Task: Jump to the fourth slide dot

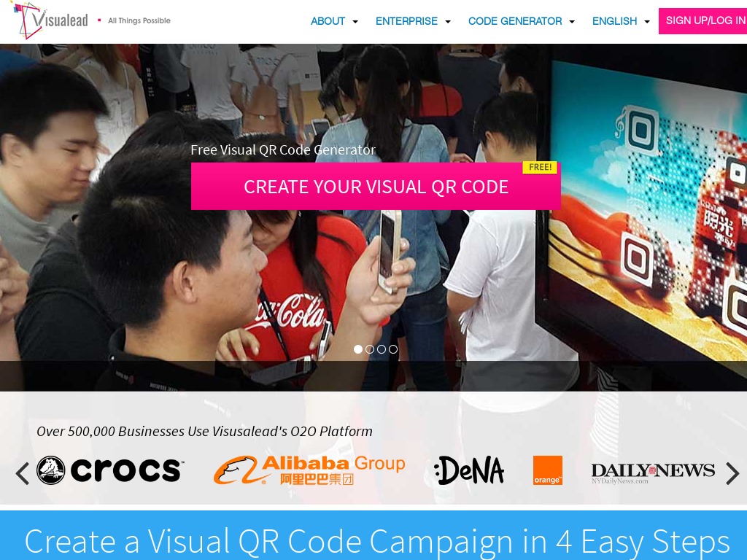Action: tap(393, 349)
